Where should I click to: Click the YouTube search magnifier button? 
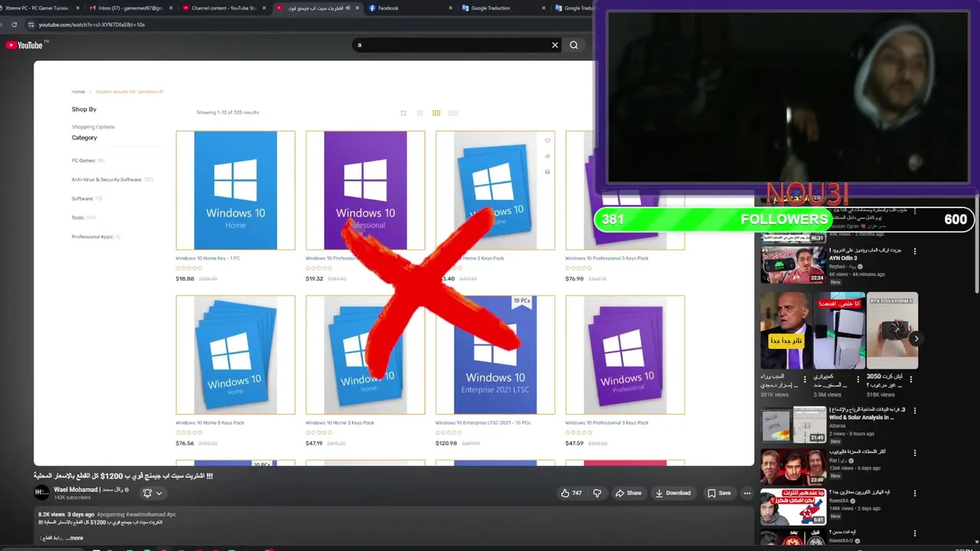point(573,45)
